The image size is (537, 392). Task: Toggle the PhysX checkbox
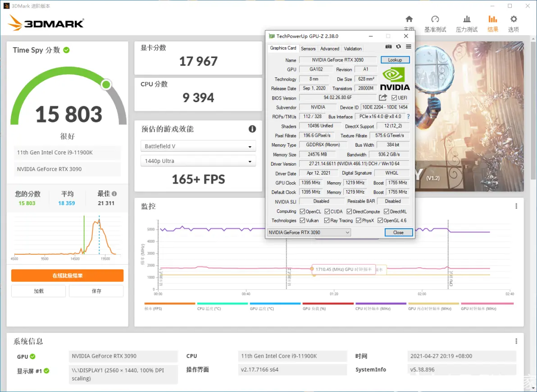359,221
